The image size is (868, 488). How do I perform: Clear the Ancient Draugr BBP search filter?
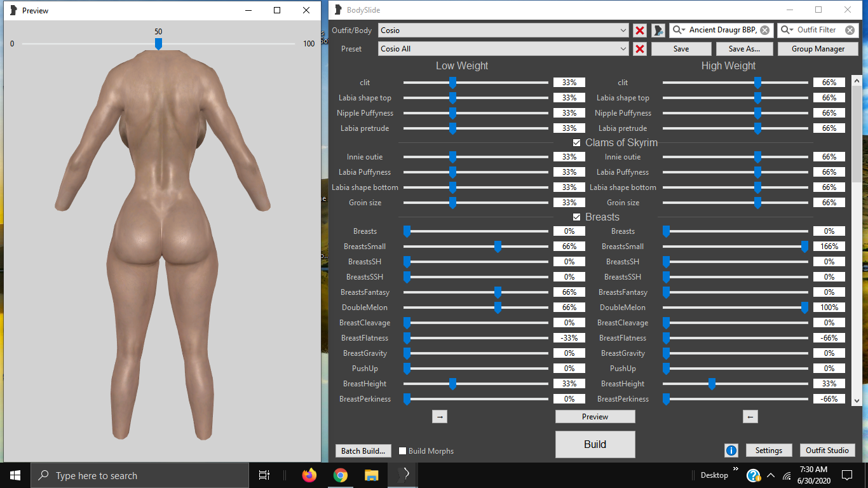(764, 30)
